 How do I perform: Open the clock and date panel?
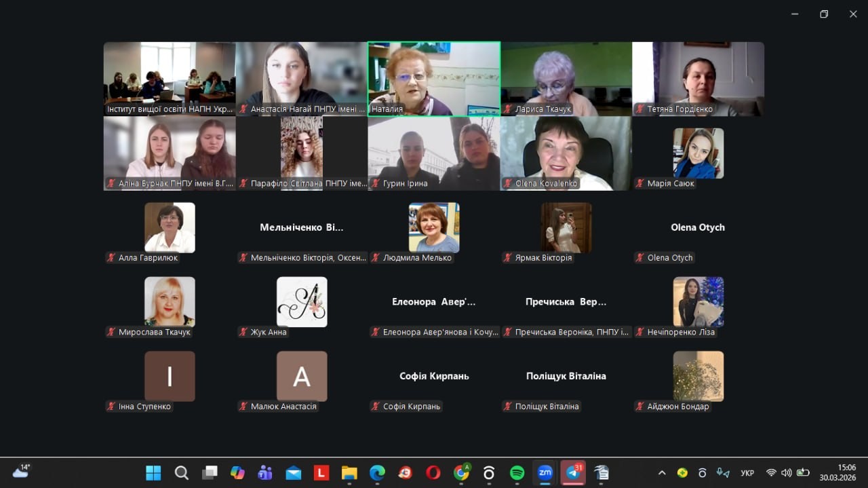[837, 472]
